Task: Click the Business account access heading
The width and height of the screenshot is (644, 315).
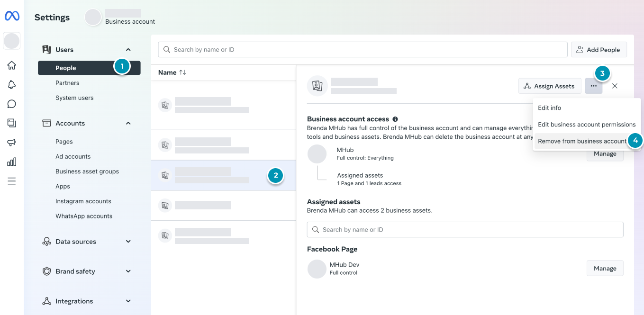Action: coord(348,119)
